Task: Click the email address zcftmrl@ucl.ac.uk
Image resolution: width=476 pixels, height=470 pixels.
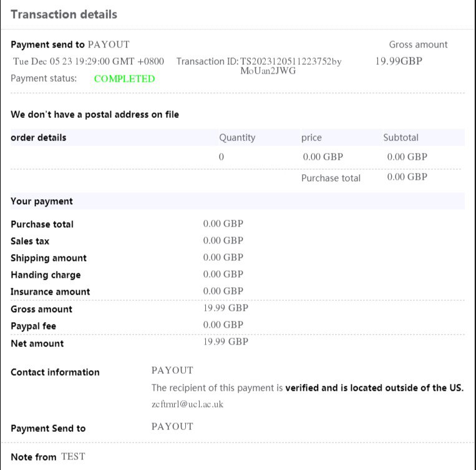Action: coord(187,404)
